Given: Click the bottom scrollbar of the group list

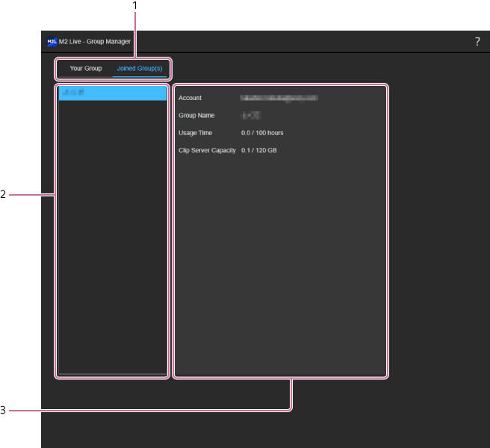Looking at the screenshot, I should [112, 375].
